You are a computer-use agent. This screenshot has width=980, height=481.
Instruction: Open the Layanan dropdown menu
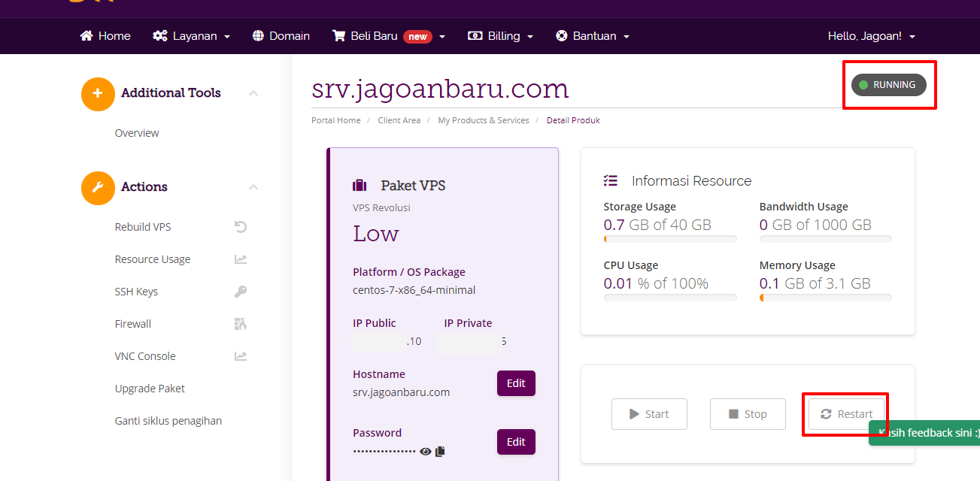point(191,36)
